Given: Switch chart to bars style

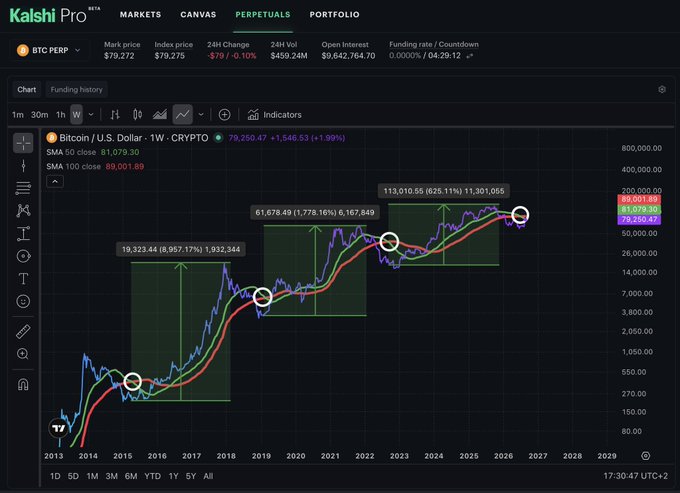Looking at the screenshot, I should pyautogui.click(x=115, y=114).
